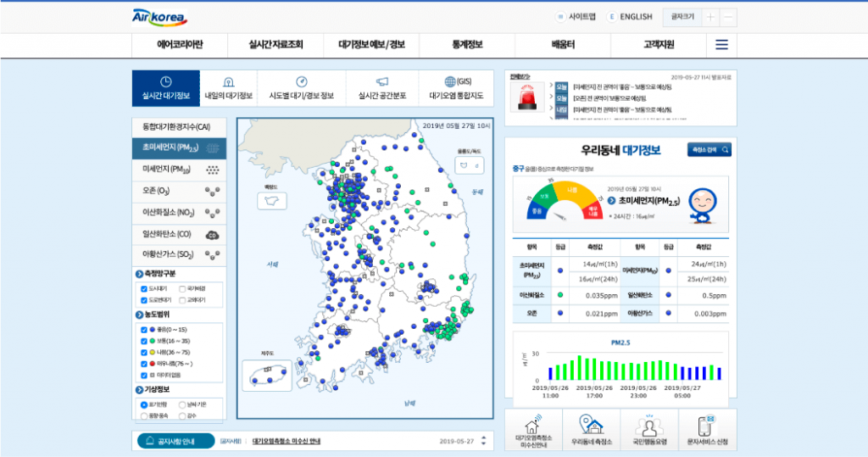Screen dimensions: 868x457
Task: Click the Air Korea mascot character
Action: [703, 205]
